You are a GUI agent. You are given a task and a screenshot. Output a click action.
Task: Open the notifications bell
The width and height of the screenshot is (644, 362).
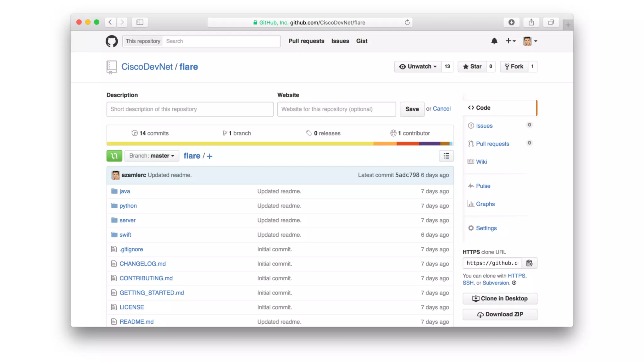click(x=494, y=41)
